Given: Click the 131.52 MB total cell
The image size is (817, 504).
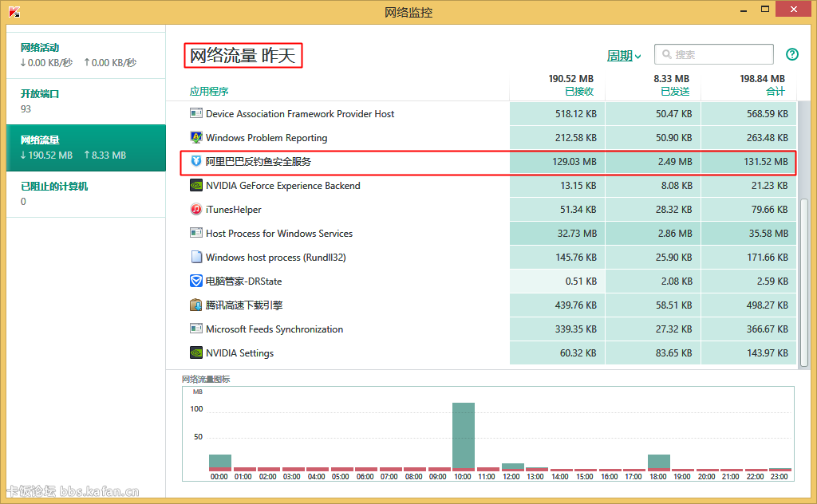Looking at the screenshot, I should tap(748, 161).
